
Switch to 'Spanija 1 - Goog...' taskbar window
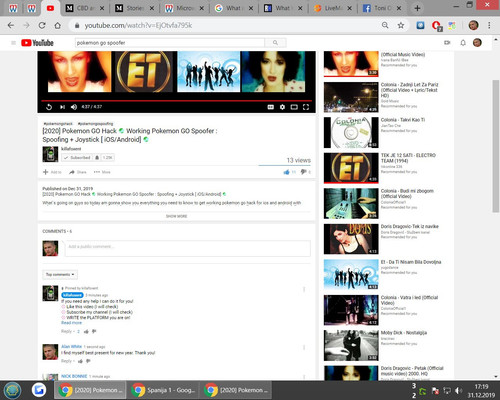(163, 390)
